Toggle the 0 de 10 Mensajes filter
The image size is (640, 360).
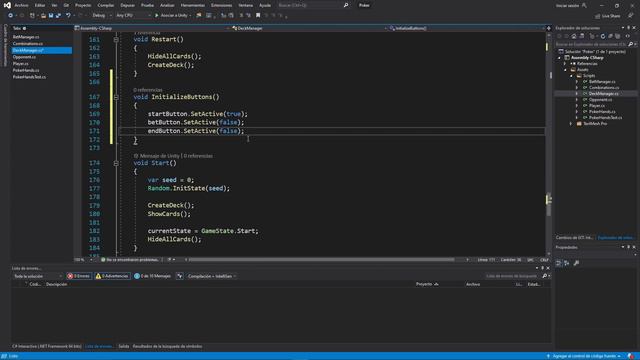[x=153, y=276]
